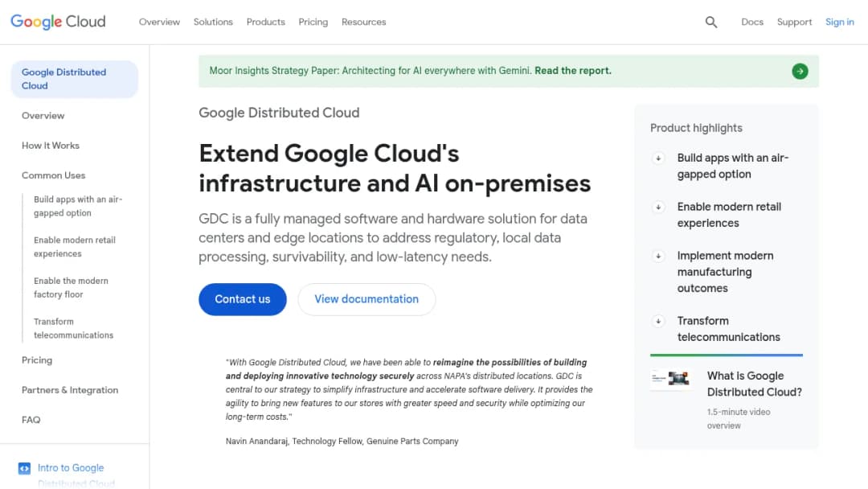Image resolution: width=868 pixels, height=489 pixels.
Task: Click the Navin Anandaraj attribution line
Action: pyautogui.click(x=342, y=442)
